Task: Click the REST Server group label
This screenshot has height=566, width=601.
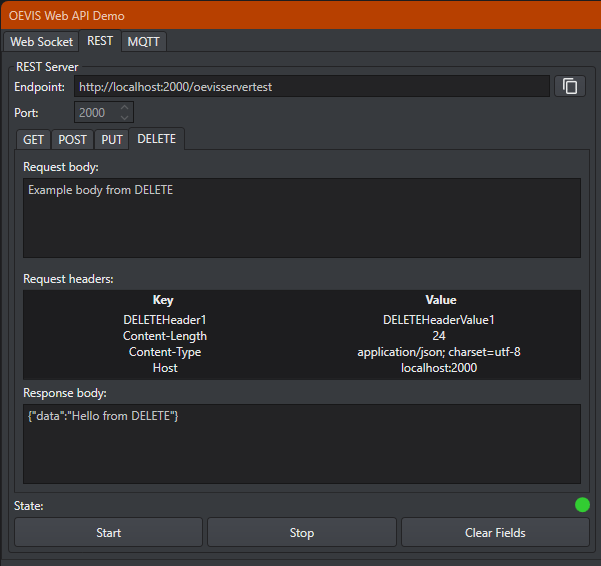Action: pos(47,67)
